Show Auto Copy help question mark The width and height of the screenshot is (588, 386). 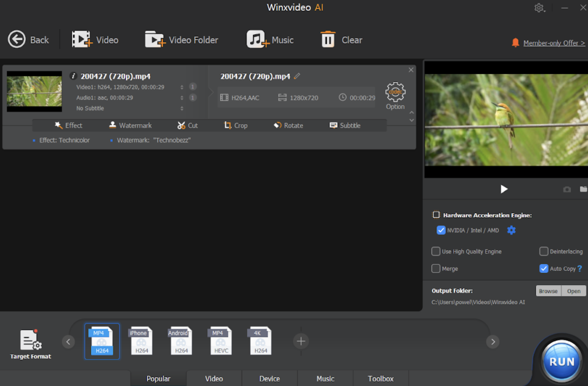(580, 268)
